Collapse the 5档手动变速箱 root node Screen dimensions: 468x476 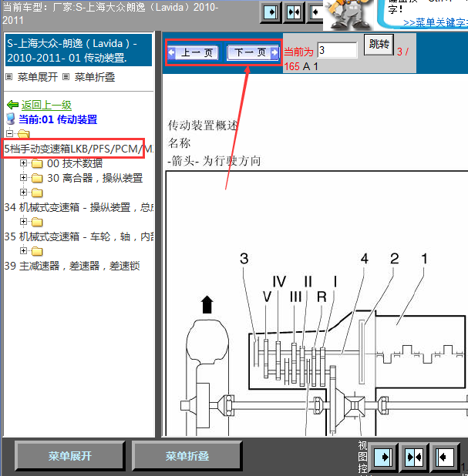pyautogui.click(x=10, y=133)
